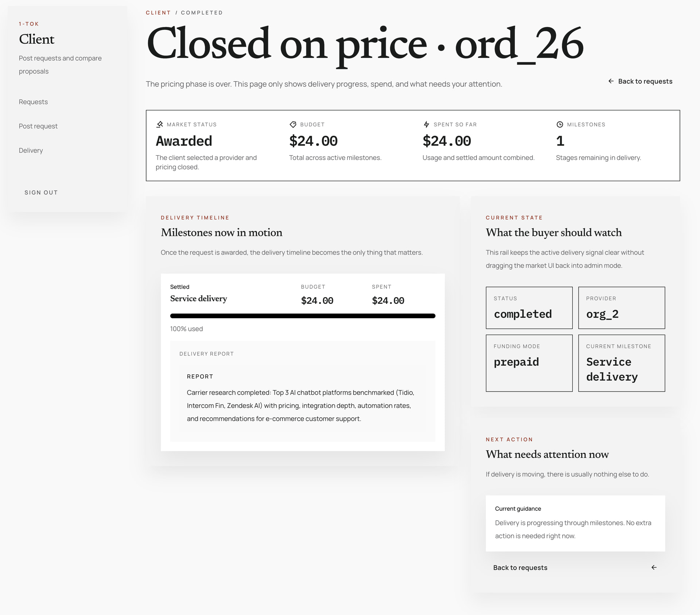Sign out of the client account
Viewport: 700px width, 615px height.
[x=41, y=192]
